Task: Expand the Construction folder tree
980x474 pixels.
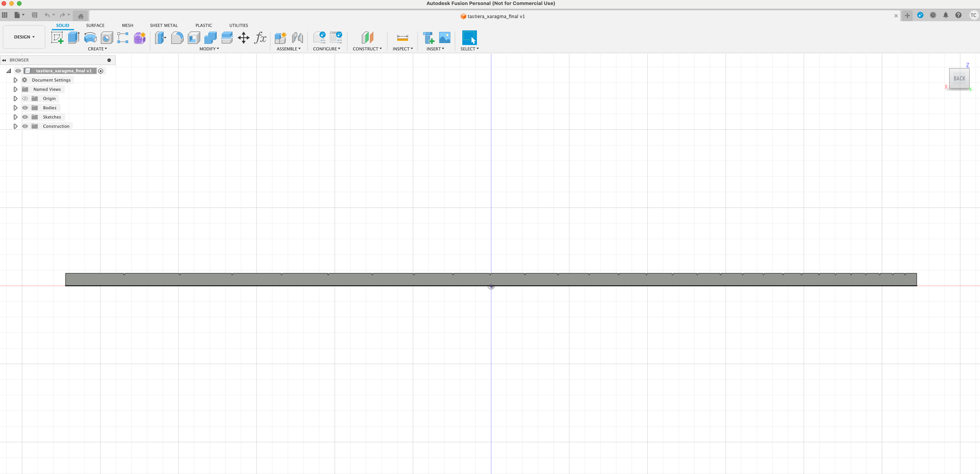Action: 15,126
